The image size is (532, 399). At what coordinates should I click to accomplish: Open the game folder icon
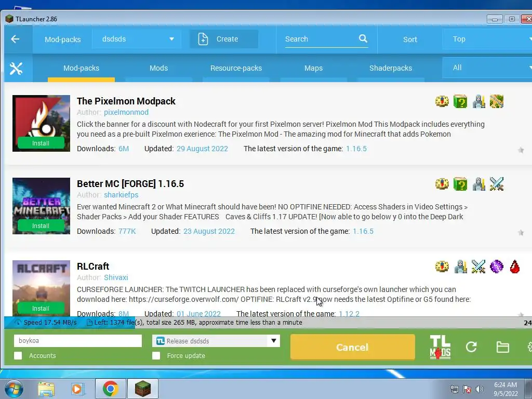[502, 347]
